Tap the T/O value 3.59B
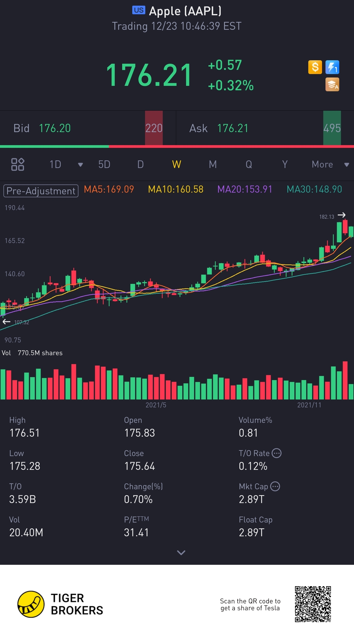 pos(22,499)
